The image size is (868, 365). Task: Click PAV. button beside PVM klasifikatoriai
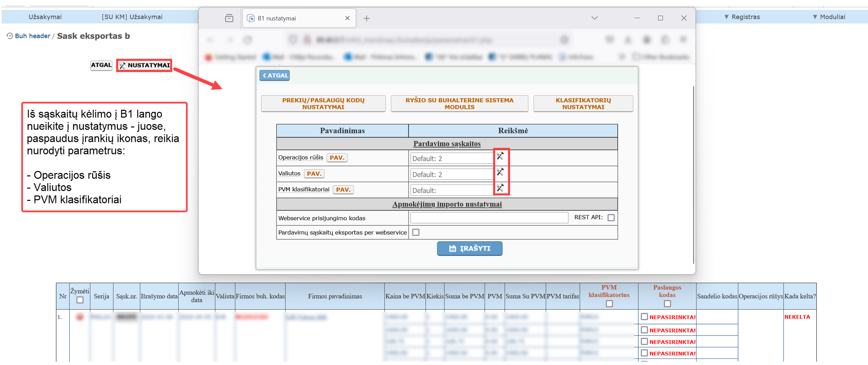click(343, 190)
